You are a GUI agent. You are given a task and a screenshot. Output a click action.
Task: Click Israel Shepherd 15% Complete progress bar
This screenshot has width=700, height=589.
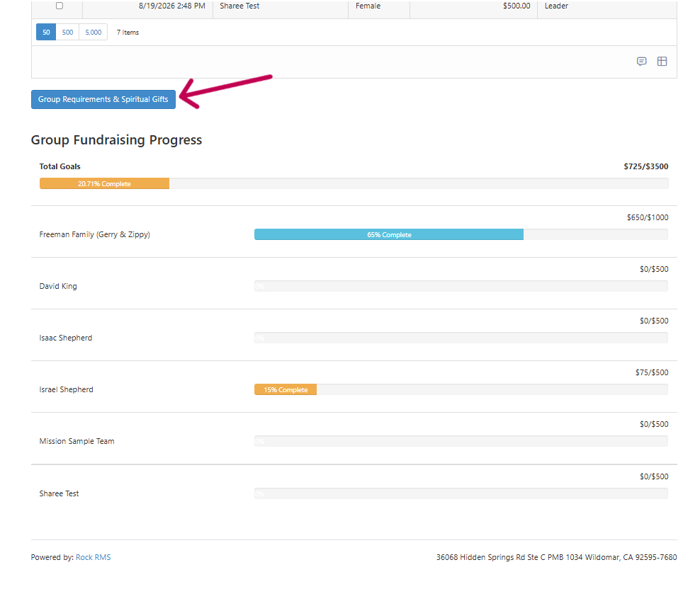click(286, 389)
